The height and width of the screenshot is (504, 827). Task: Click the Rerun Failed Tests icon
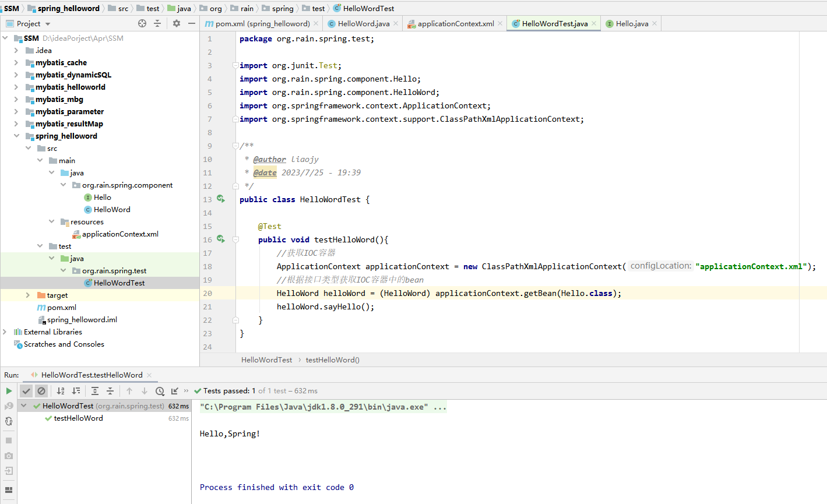tap(9, 406)
